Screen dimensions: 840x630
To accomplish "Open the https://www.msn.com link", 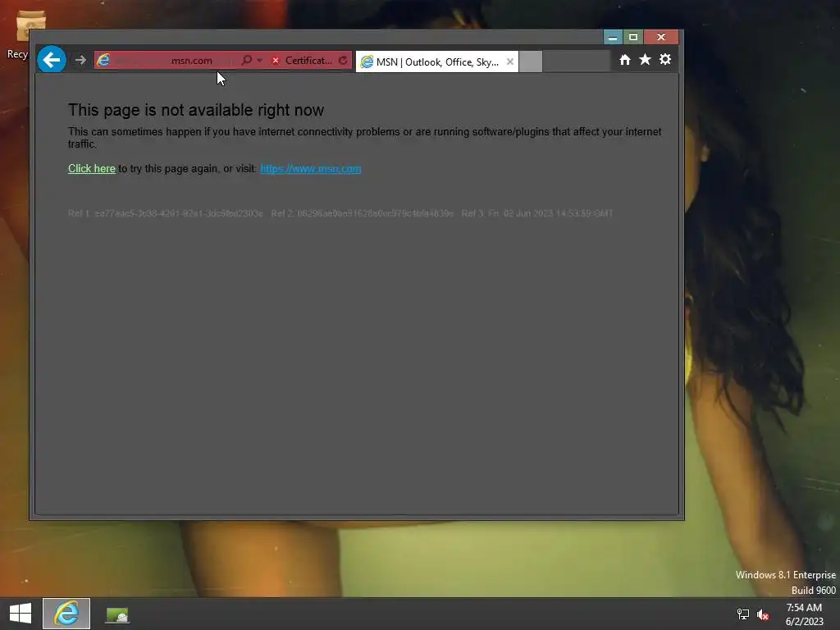I will pos(311,169).
